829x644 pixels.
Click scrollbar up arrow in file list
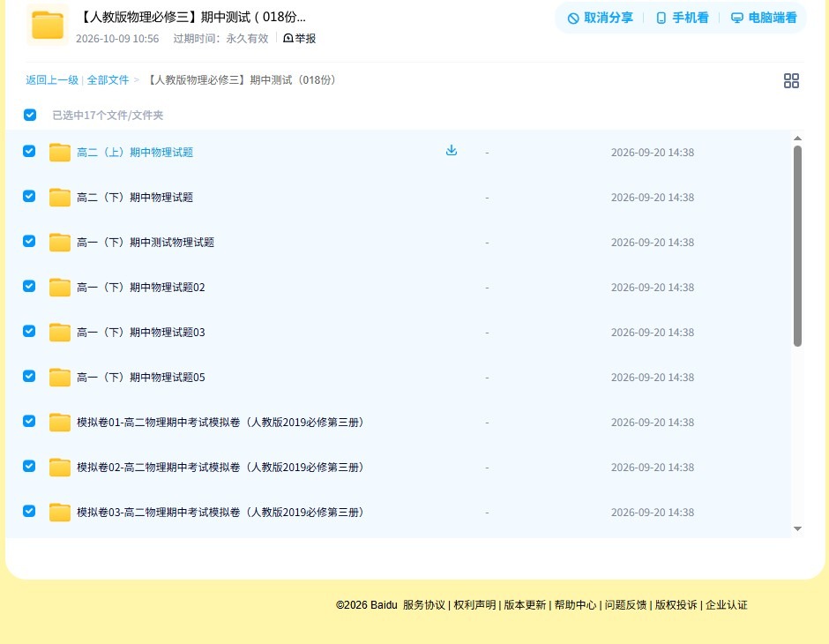pos(797,139)
